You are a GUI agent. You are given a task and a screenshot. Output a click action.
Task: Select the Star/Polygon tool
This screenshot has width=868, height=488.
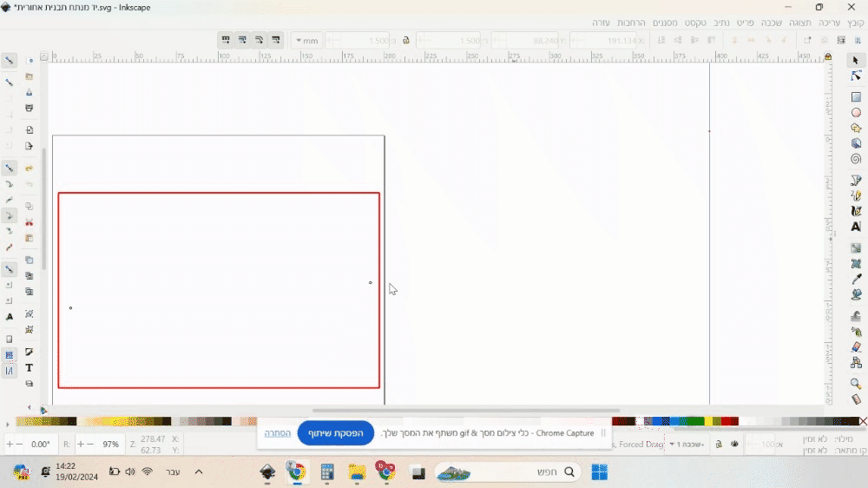click(856, 128)
